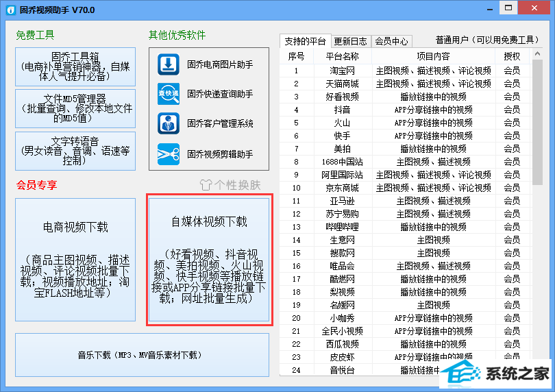This screenshot has height=392, width=555.
Task: Open 固乔工具箱 free tool
Action: click(75, 66)
